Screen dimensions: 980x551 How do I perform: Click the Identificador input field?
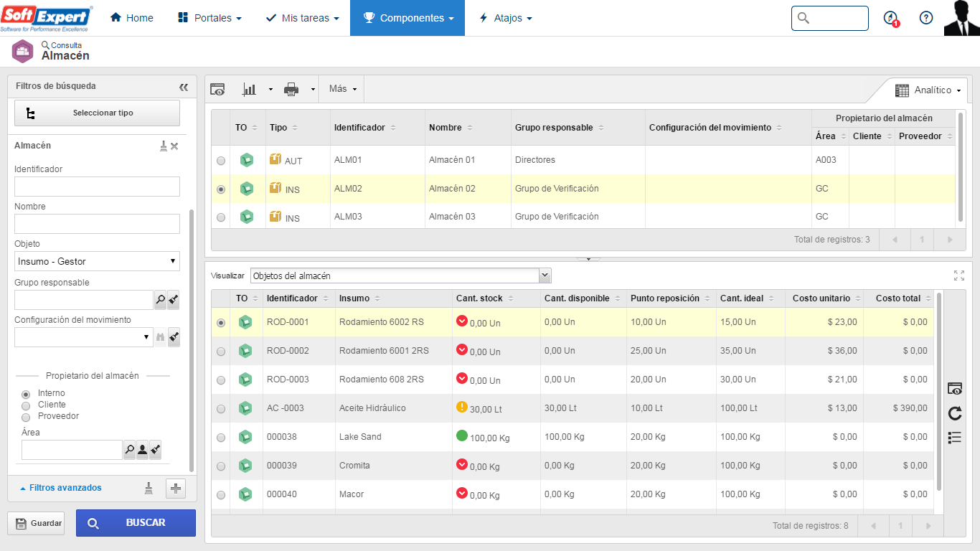[97, 187]
